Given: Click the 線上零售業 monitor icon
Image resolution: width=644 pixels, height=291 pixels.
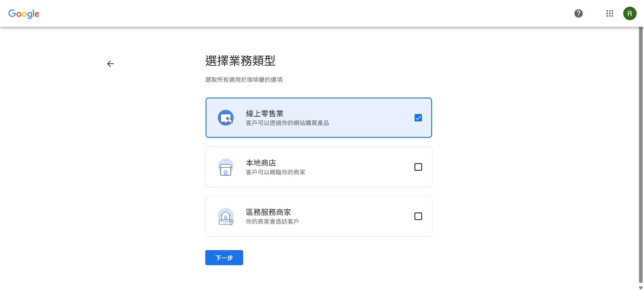Looking at the screenshot, I should click(x=226, y=118).
